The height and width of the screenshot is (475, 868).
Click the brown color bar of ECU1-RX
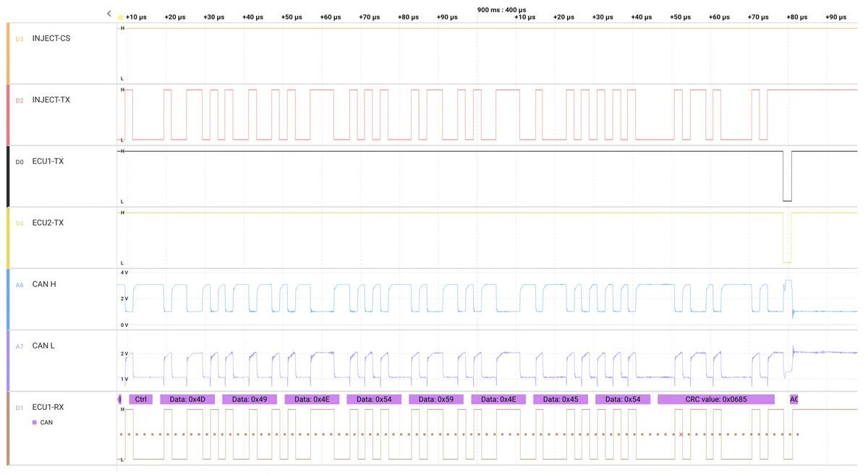(8, 429)
